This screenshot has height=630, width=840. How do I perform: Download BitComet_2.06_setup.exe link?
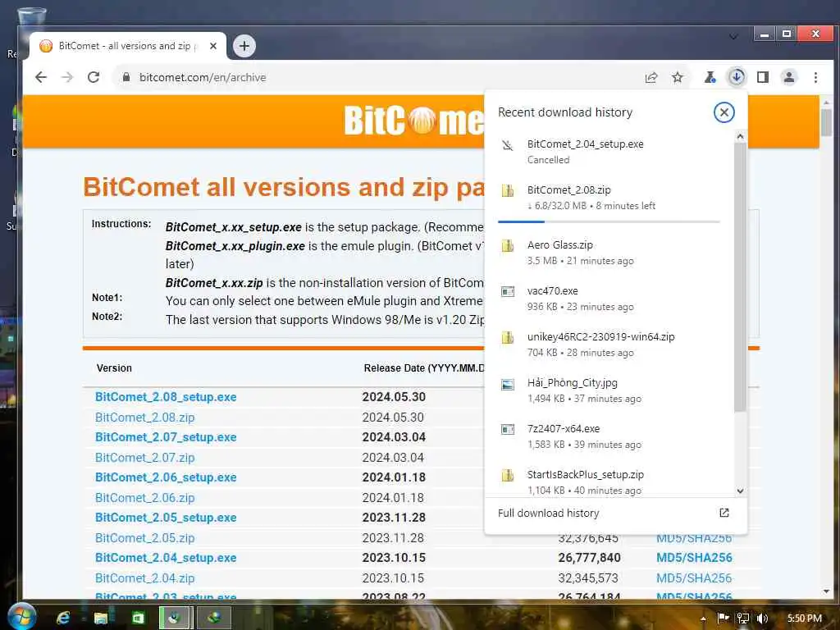tap(166, 477)
